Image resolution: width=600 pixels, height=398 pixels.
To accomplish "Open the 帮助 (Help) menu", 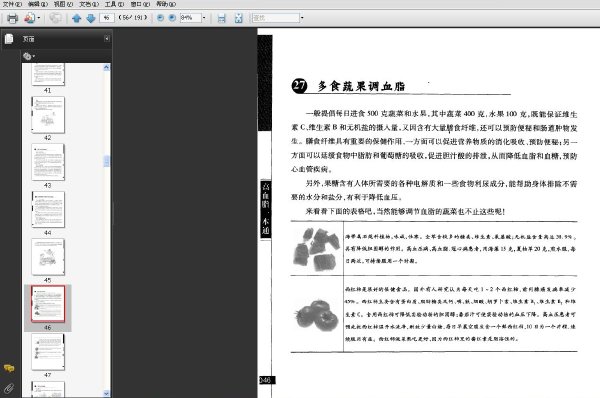I will (x=166, y=4).
